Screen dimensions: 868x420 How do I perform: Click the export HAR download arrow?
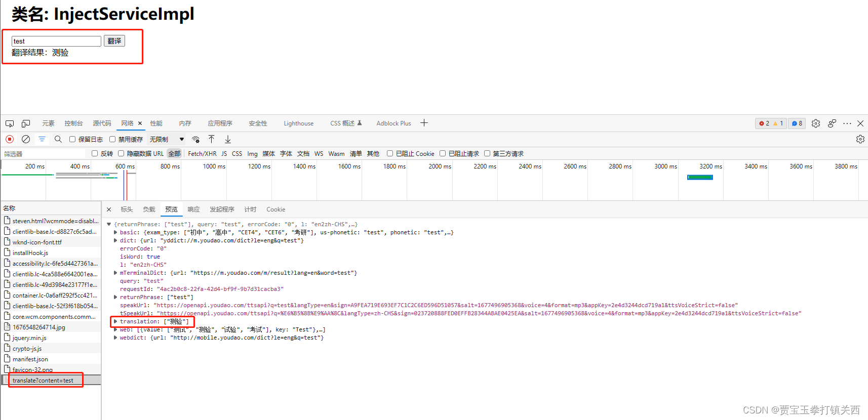(228, 139)
